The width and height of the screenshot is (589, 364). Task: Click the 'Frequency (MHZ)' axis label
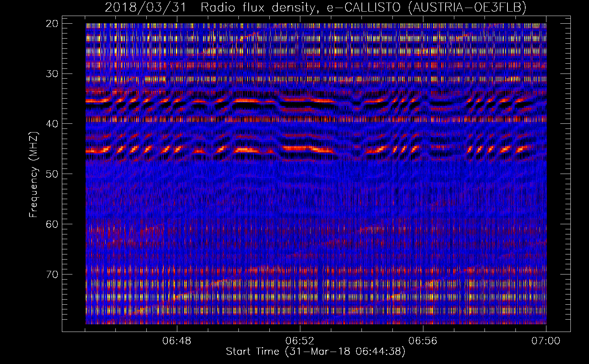coord(33,174)
